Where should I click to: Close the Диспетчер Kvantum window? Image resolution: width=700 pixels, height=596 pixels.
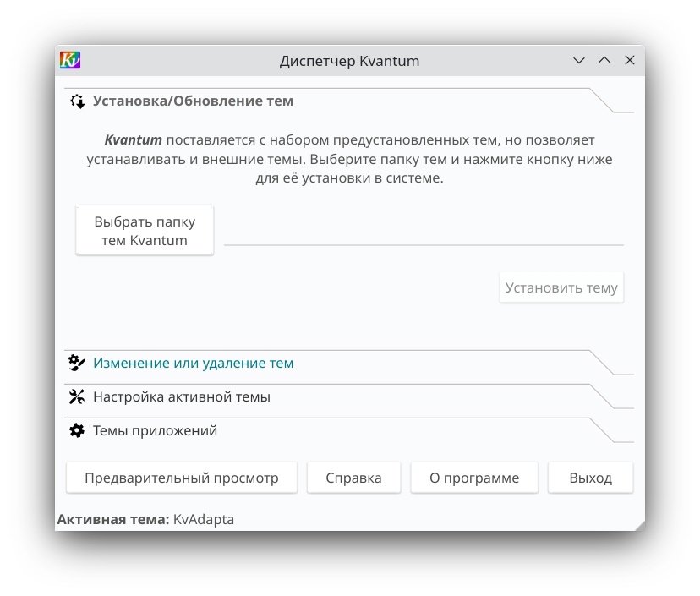630,60
